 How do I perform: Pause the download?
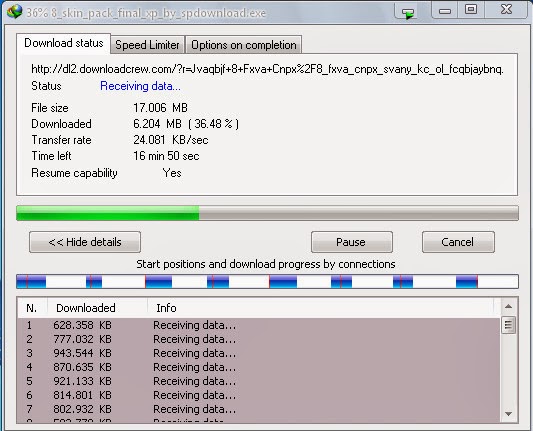coord(351,242)
